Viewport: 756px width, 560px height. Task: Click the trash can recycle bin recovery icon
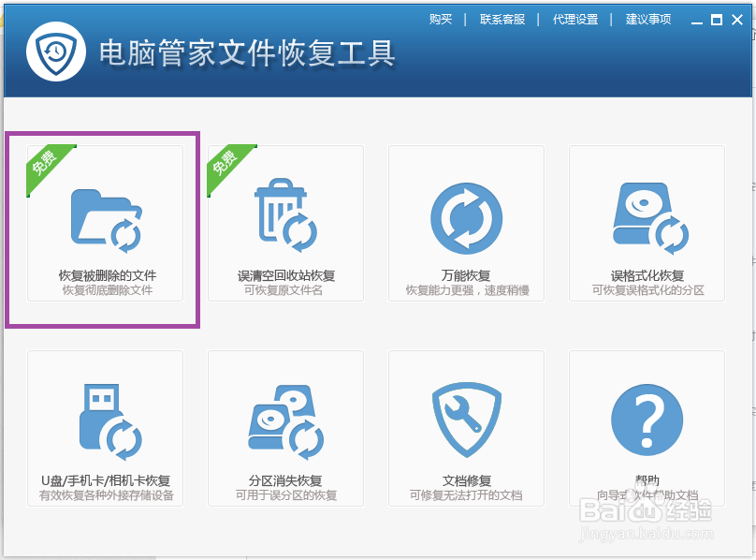pos(286,215)
